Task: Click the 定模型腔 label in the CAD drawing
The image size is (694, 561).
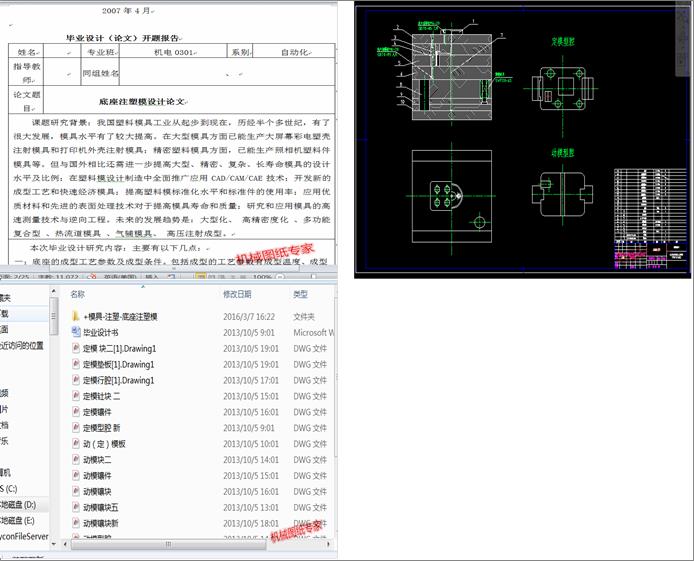Action: tap(563, 42)
